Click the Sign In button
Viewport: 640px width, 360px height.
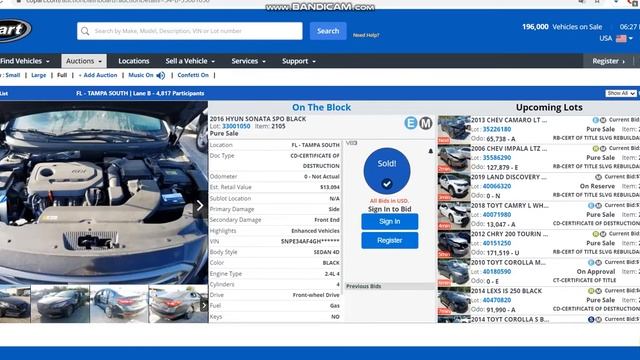pos(390,221)
